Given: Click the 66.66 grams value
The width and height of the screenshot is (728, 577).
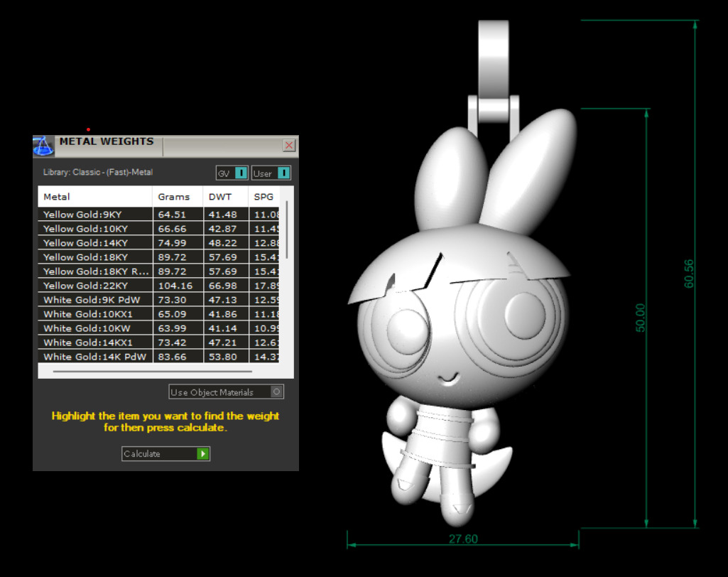Looking at the screenshot, I should (x=172, y=229).
